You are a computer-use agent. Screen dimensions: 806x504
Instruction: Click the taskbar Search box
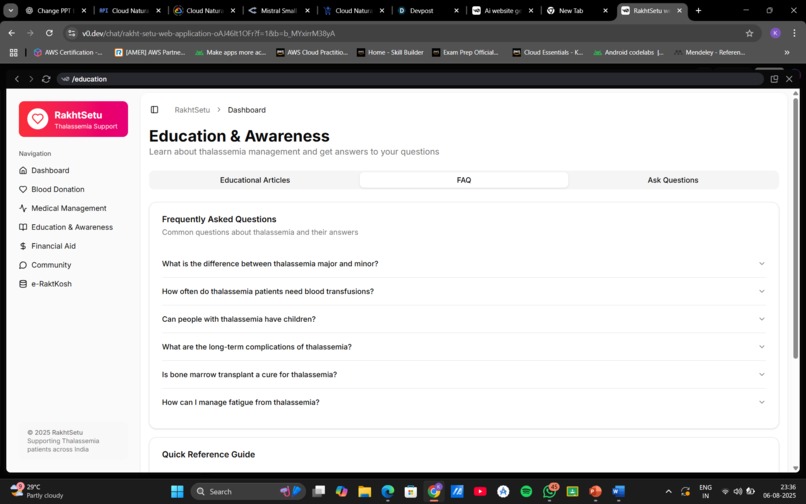coord(248,492)
